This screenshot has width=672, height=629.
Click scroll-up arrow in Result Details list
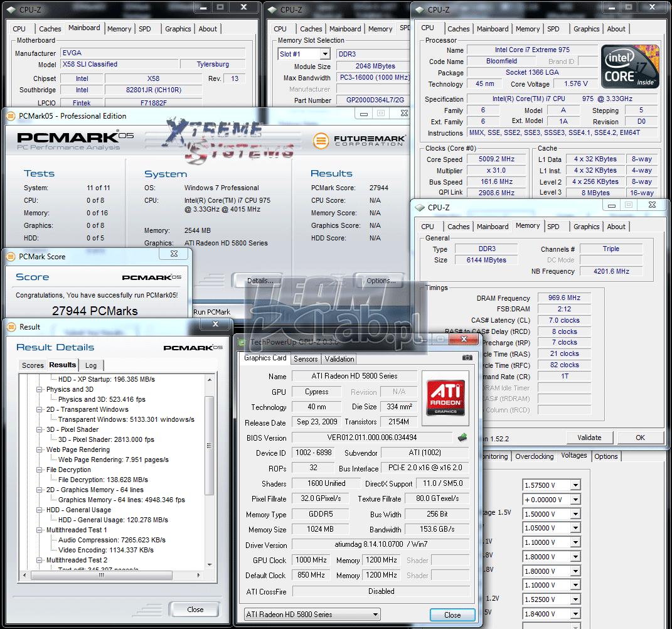(210, 379)
